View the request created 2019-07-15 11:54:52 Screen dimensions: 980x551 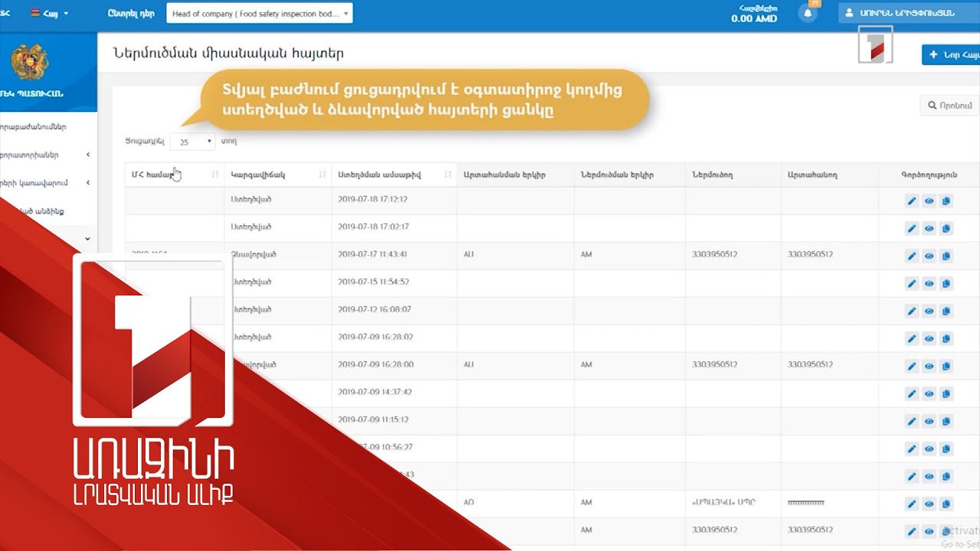[x=929, y=284]
